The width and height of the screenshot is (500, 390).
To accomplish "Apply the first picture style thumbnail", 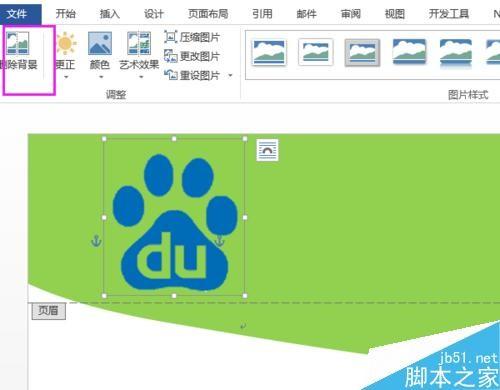I will pyautogui.click(x=269, y=52).
